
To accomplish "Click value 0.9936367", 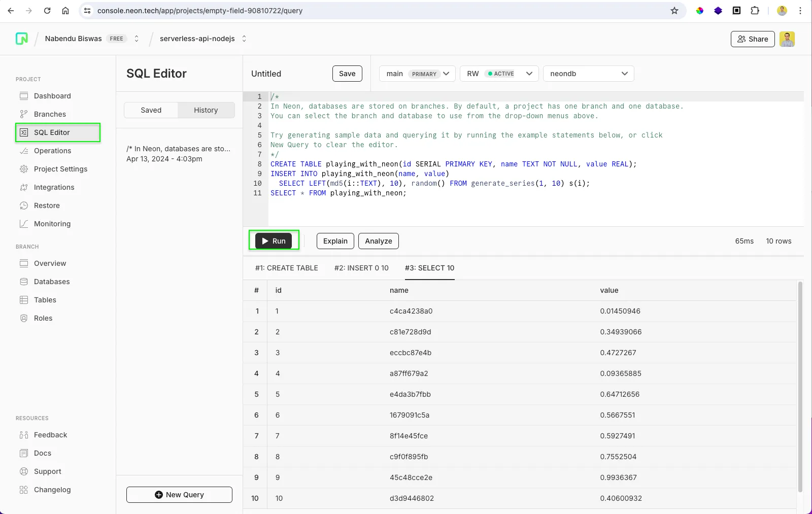I will [618, 477].
